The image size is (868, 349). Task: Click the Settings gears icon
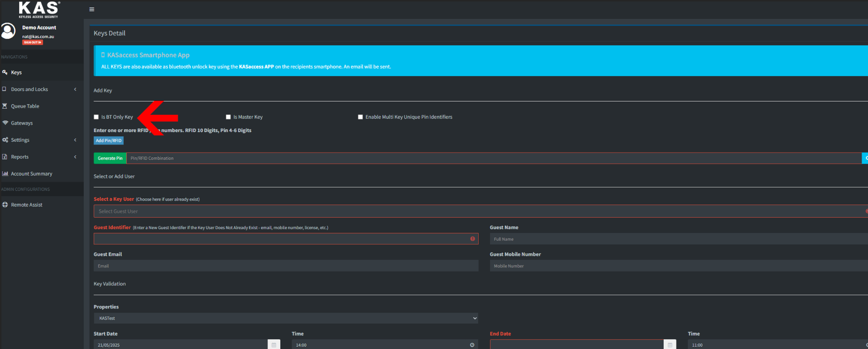5,140
